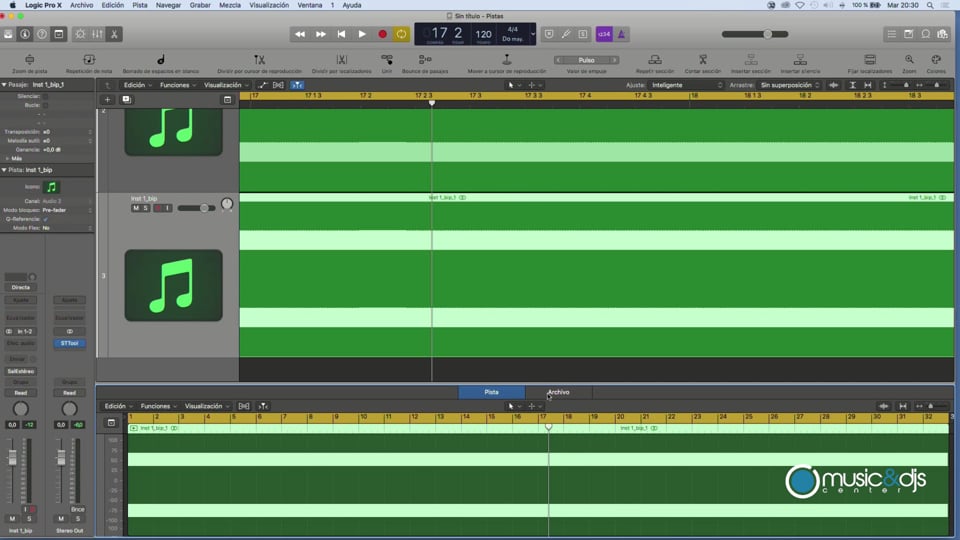The height and width of the screenshot is (540, 960).
Task: Open Note Pad icon at top right
Action: coord(909,34)
